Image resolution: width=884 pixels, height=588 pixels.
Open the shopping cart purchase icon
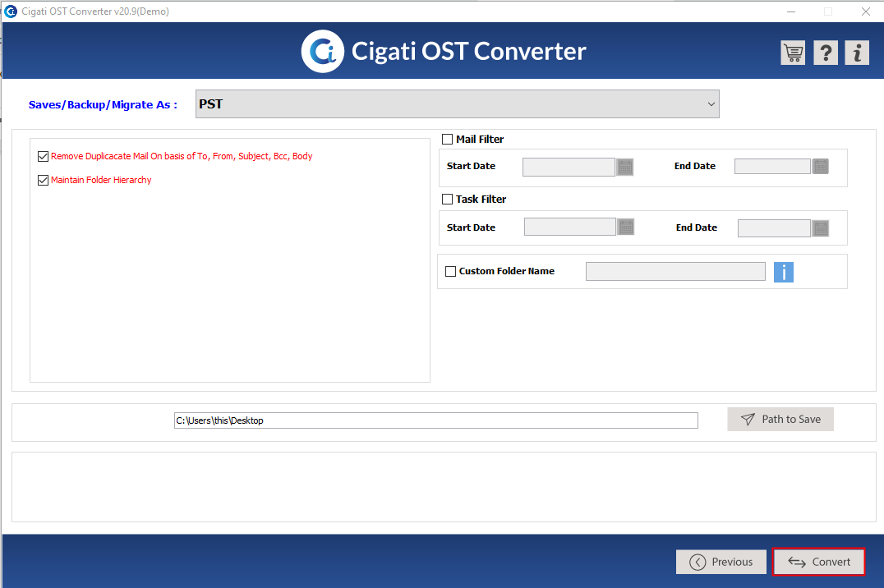[x=793, y=53]
